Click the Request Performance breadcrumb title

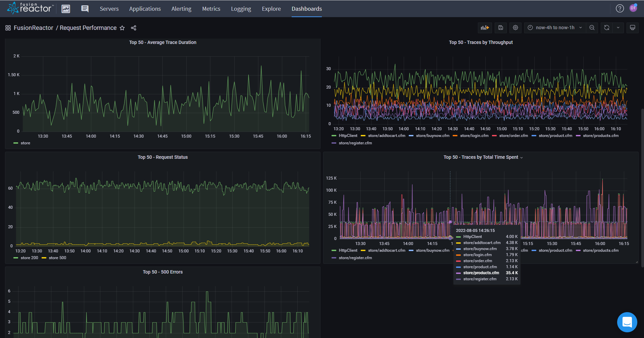click(x=88, y=28)
